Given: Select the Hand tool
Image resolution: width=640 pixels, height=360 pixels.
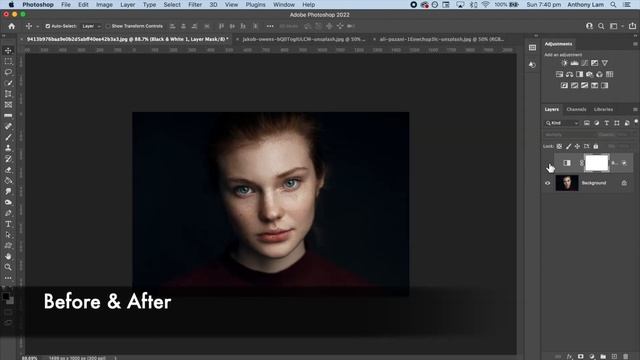Looking at the screenshot, I should 8,256.
